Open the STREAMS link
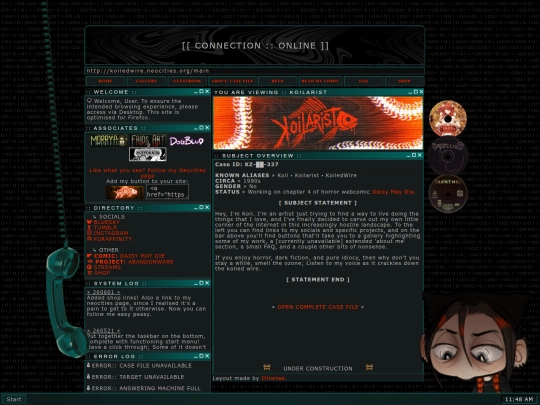Viewport: 540px width, 405px height. coord(107,267)
